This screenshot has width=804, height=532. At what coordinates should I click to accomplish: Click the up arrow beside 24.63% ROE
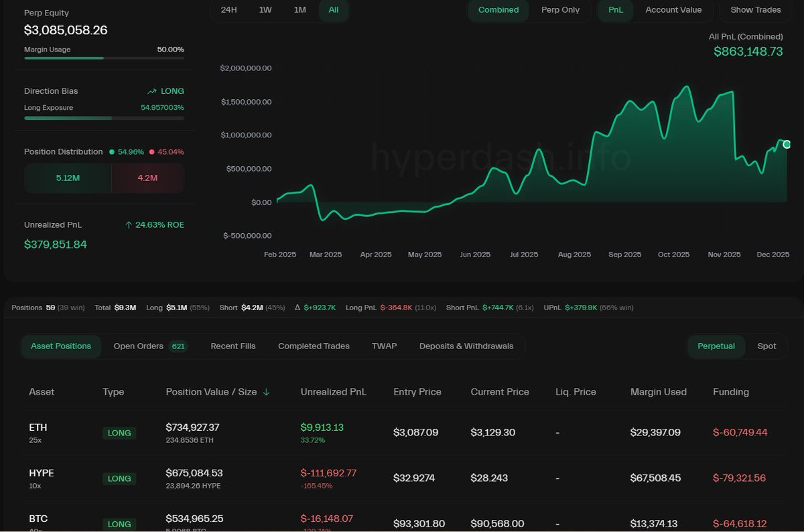point(129,225)
